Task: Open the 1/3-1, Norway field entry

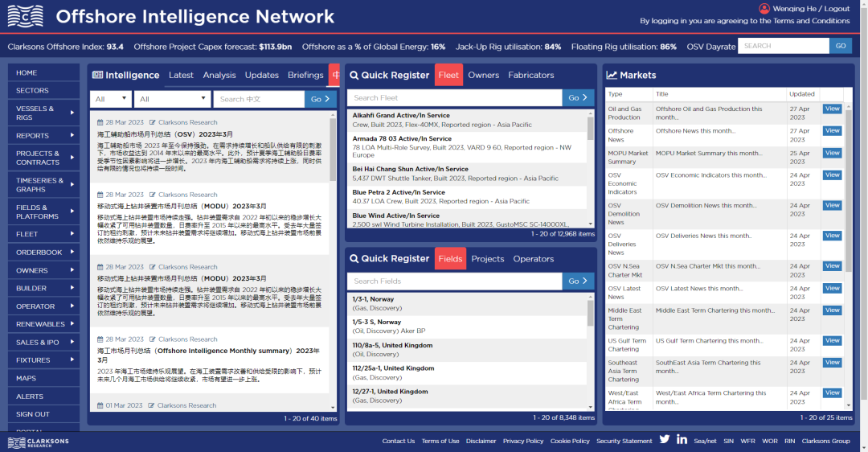Action: 467,303
